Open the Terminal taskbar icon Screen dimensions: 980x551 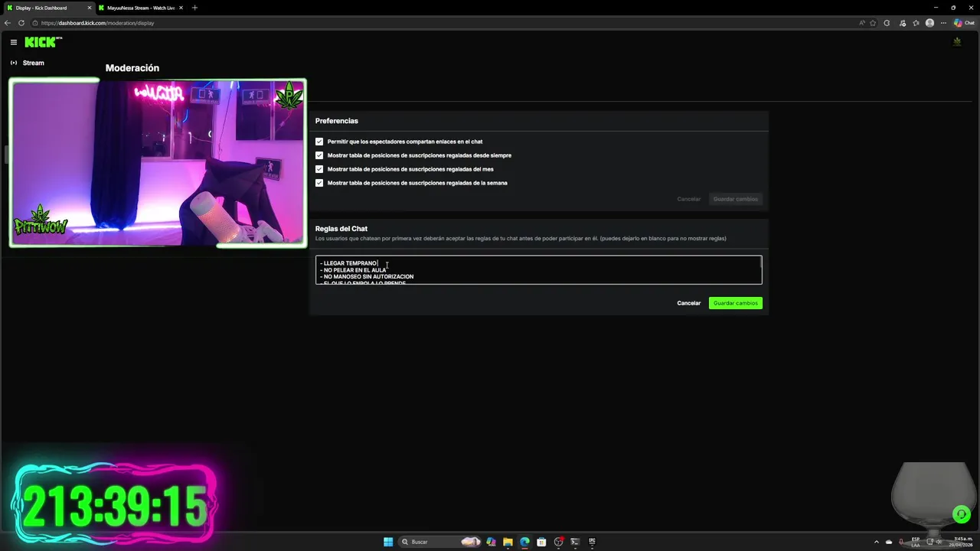(575, 542)
